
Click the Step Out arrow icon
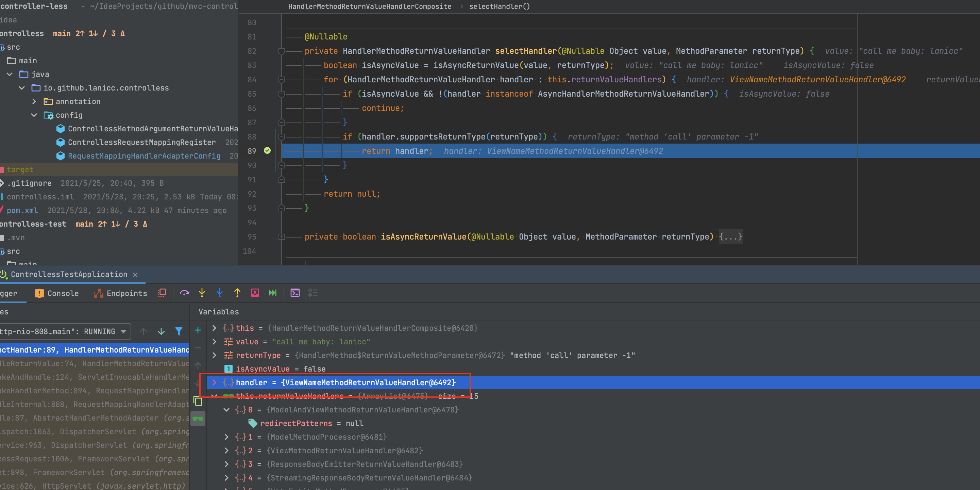tap(237, 293)
